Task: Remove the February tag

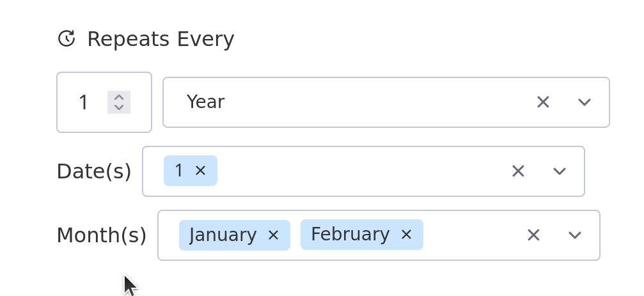Action: [407, 235]
